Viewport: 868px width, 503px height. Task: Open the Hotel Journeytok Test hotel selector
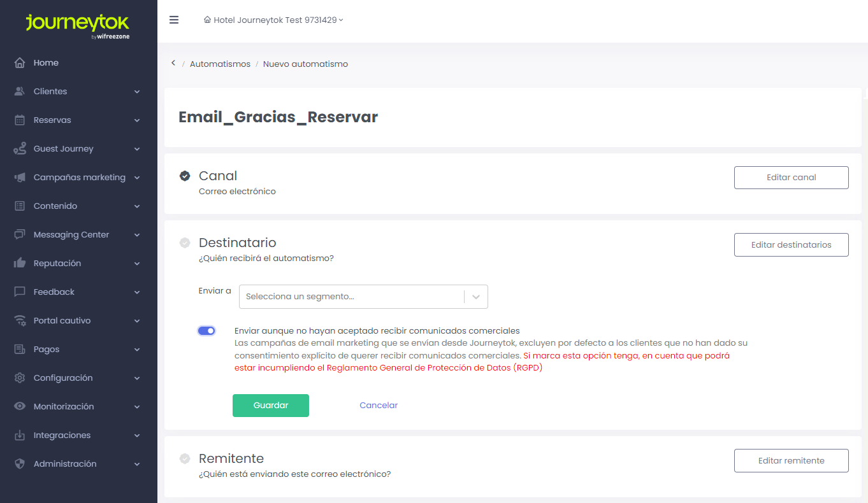point(274,20)
